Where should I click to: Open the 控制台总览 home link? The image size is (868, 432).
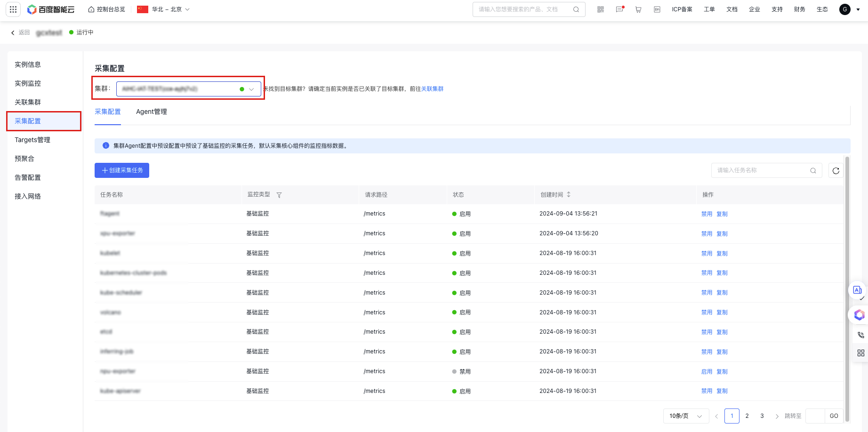[107, 9]
